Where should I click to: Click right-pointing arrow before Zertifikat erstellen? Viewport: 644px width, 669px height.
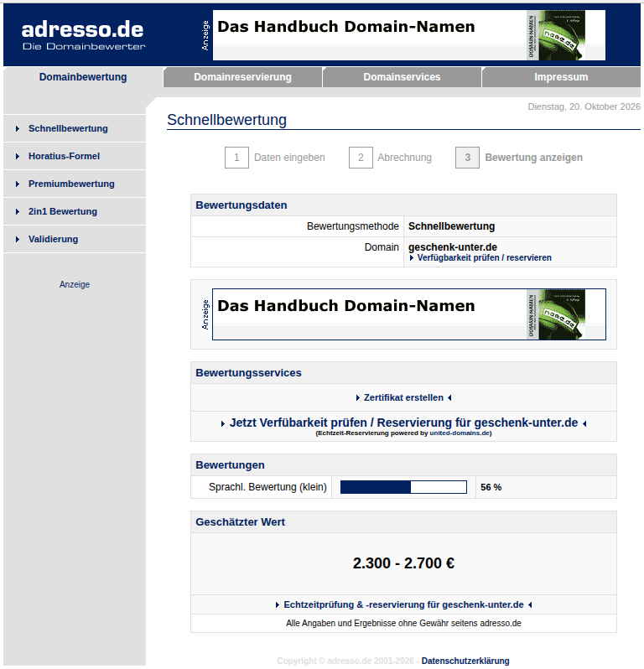(358, 397)
